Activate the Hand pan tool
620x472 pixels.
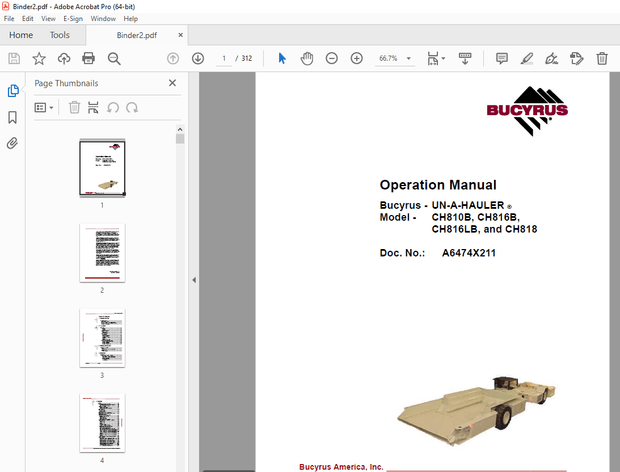coord(307,59)
